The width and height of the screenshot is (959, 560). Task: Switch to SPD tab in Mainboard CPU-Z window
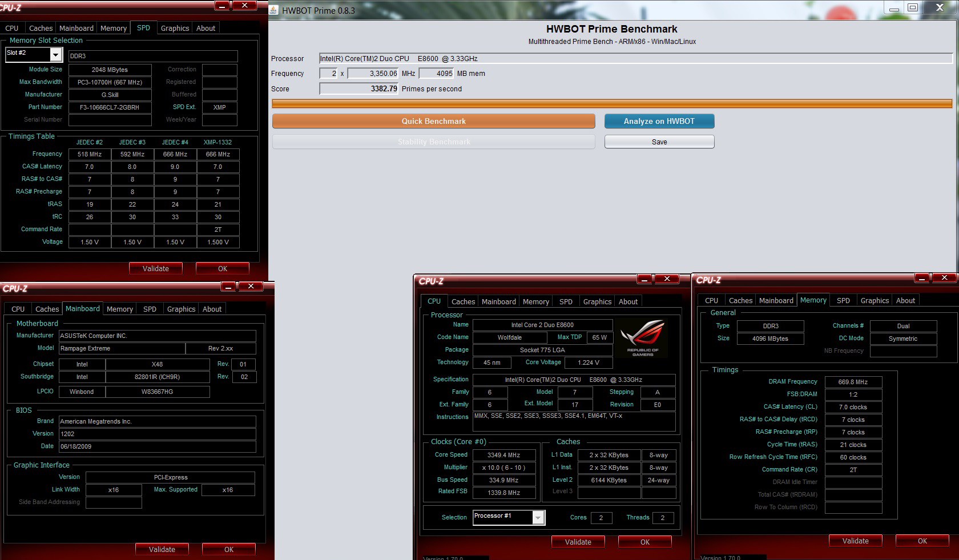pyautogui.click(x=150, y=309)
